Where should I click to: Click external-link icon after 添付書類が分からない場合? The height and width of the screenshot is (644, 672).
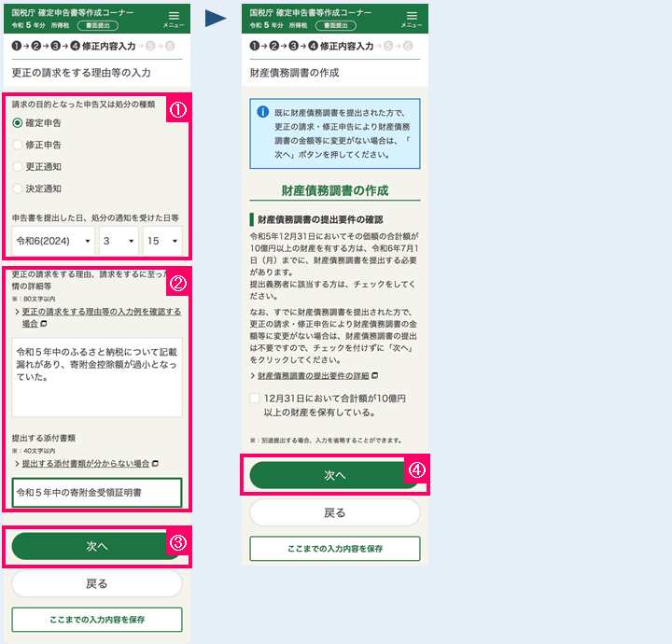(156, 463)
